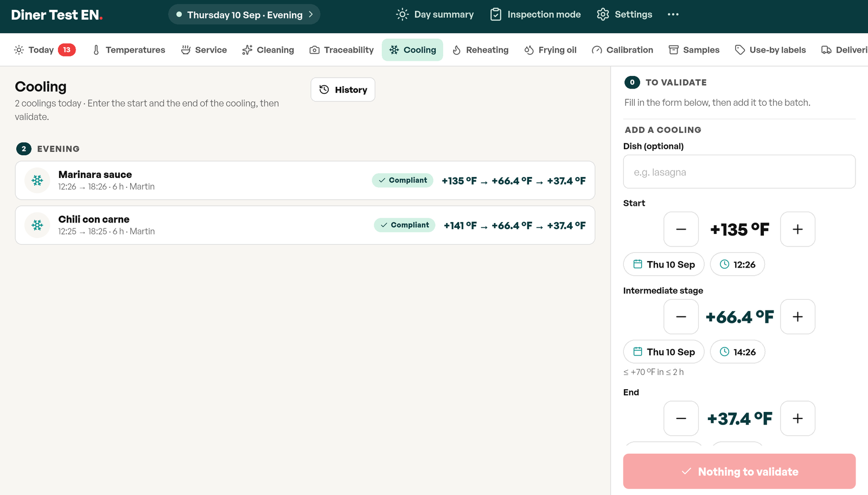Screen dimensions: 868x495
Task: Click the +66.4 °F Intermediate value
Action: tap(739, 316)
